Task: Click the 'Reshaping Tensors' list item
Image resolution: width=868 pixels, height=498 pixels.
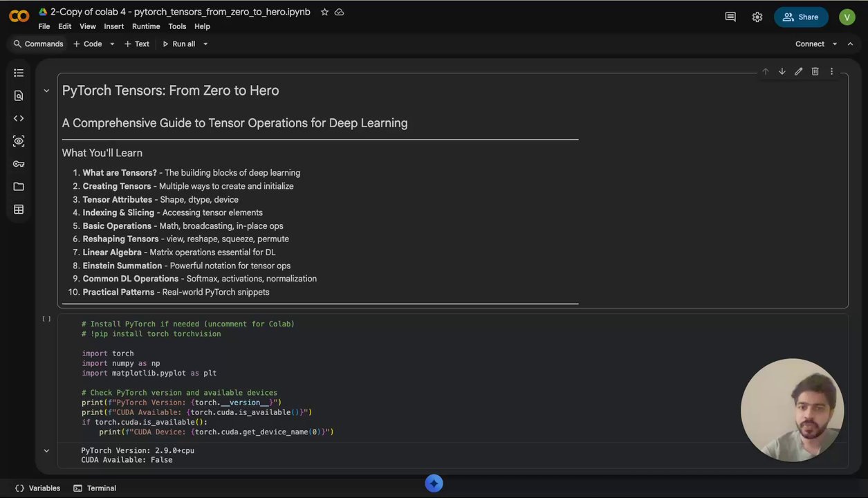Action: click(x=186, y=239)
